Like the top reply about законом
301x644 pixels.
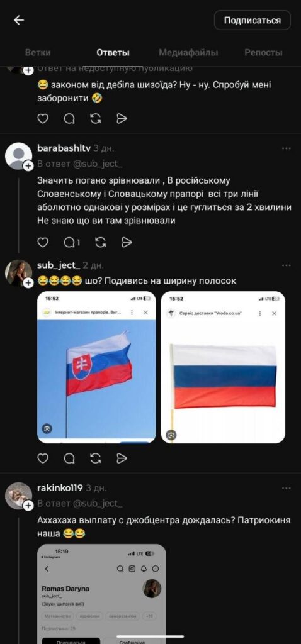43,119
